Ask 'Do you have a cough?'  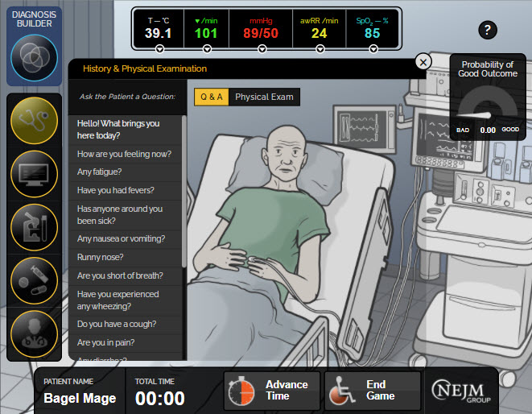126,325
